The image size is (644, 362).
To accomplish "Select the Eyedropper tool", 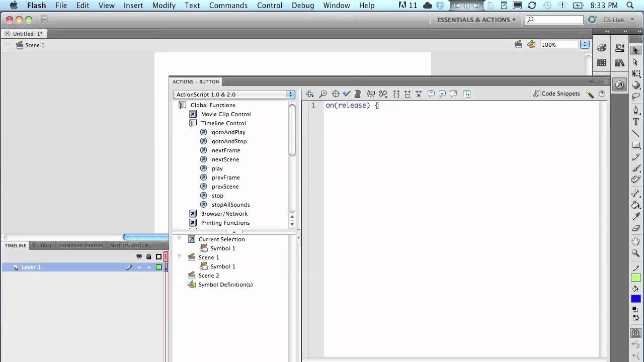I will coord(636,217).
